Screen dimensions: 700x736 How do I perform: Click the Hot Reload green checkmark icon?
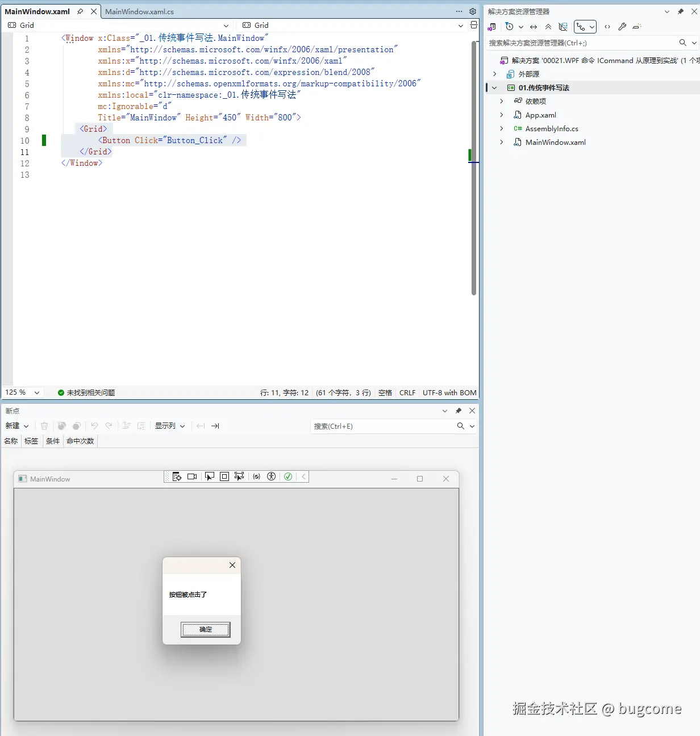[288, 476]
